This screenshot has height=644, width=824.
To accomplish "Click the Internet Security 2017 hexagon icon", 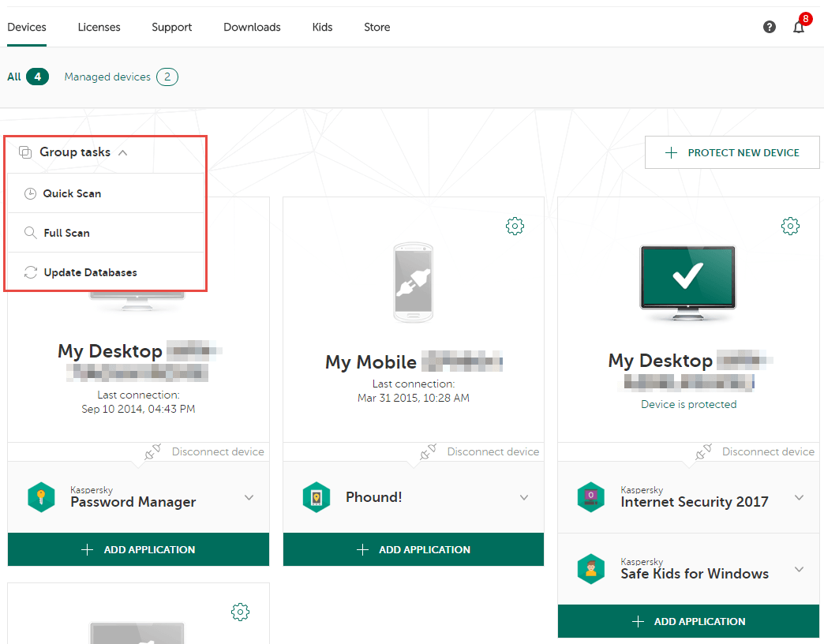I will click(x=590, y=497).
